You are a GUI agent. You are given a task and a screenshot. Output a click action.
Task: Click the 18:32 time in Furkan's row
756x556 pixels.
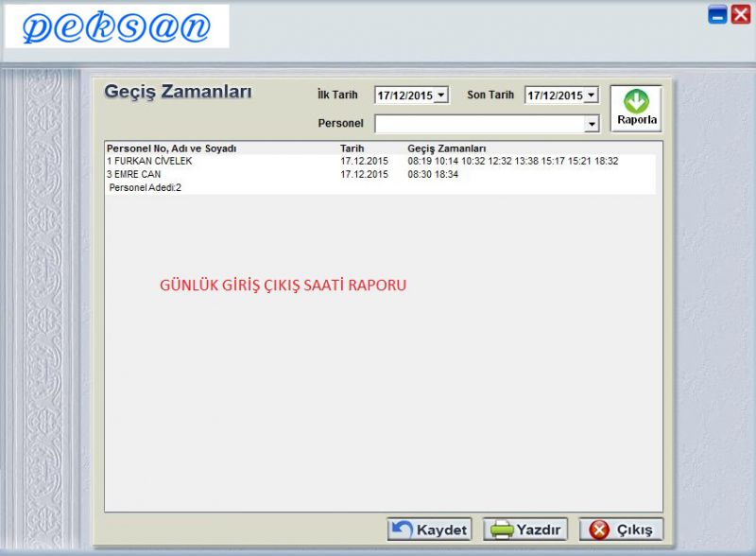click(606, 161)
